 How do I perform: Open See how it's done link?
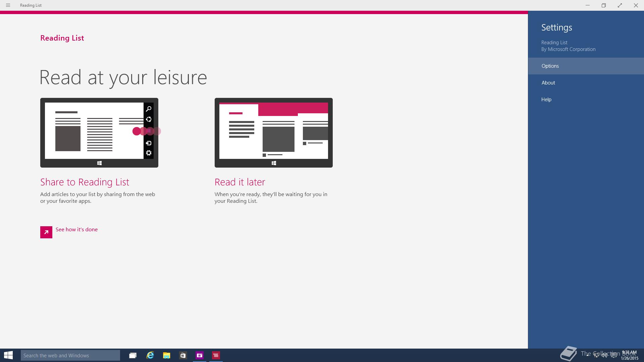76,230
